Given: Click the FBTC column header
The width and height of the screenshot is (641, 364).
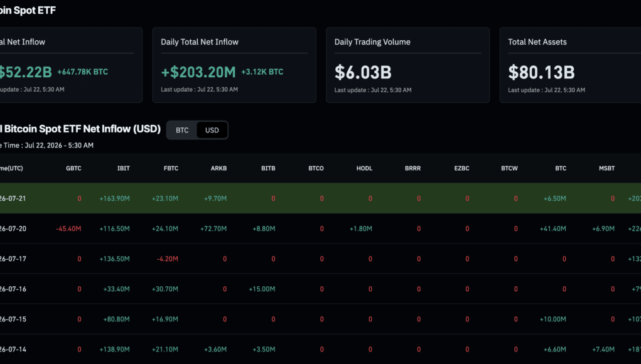Looking at the screenshot, I should pos(171,168).
